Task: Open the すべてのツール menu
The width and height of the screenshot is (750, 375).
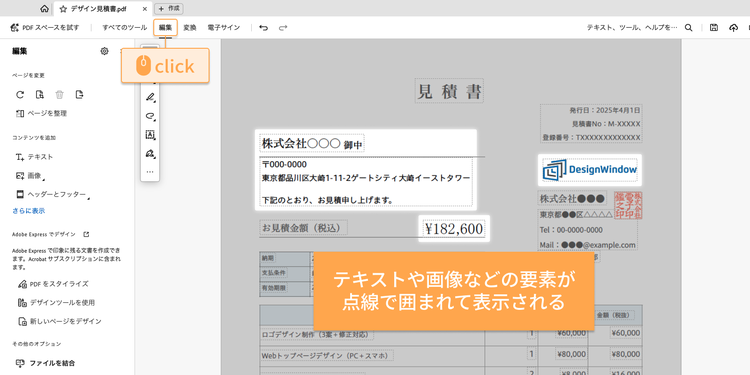Action: 124,28
